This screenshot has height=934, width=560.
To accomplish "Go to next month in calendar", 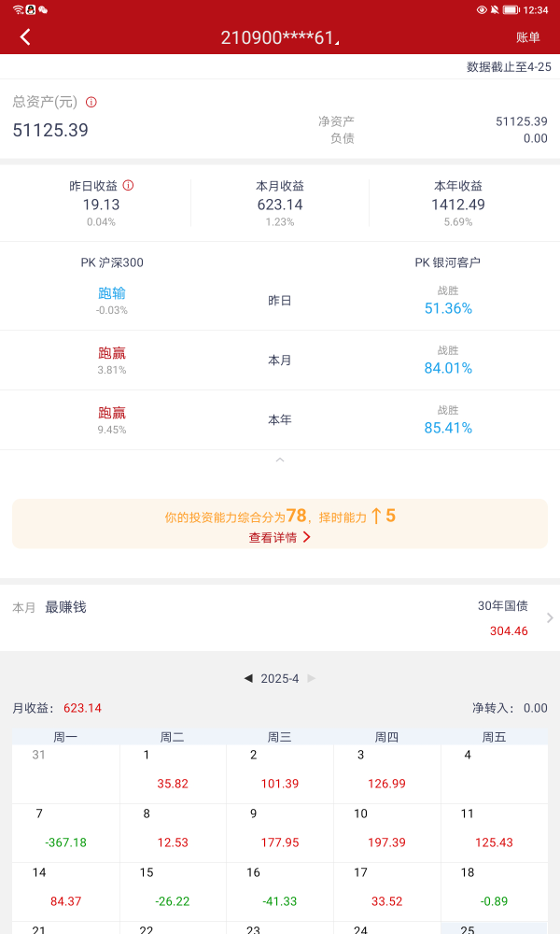I will [312, 678].
